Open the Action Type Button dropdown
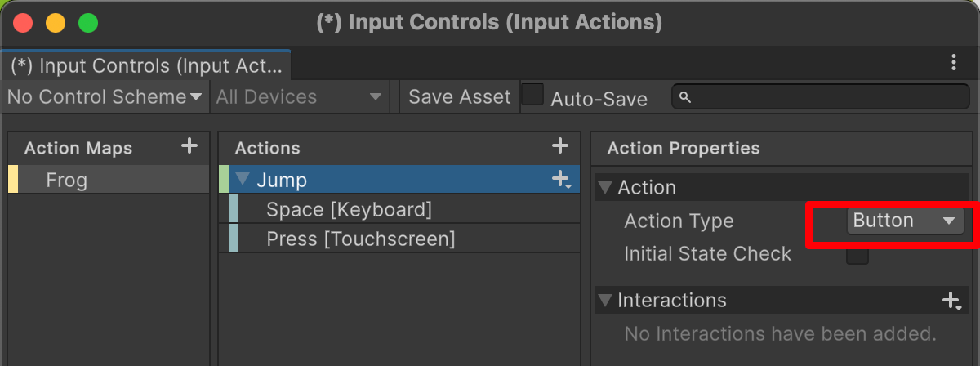Viewport: 980px width, 366px height. [905, 221]
